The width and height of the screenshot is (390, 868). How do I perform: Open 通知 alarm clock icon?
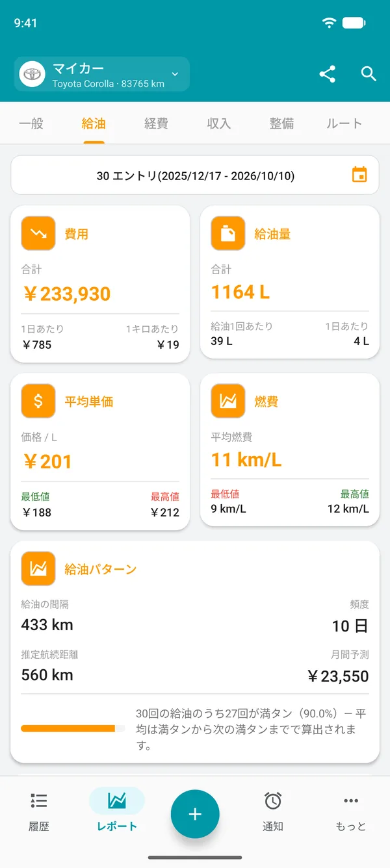[x=273, y=801]
